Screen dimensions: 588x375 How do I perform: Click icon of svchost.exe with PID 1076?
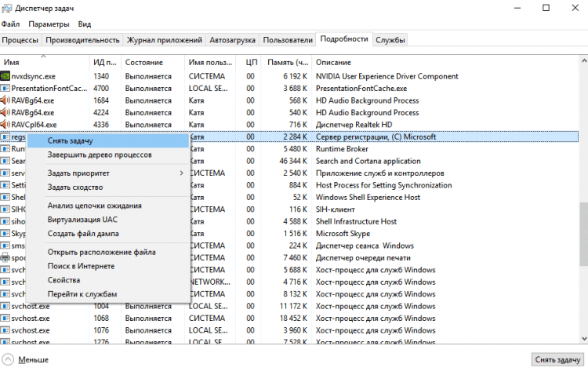[x=5, y=330]
